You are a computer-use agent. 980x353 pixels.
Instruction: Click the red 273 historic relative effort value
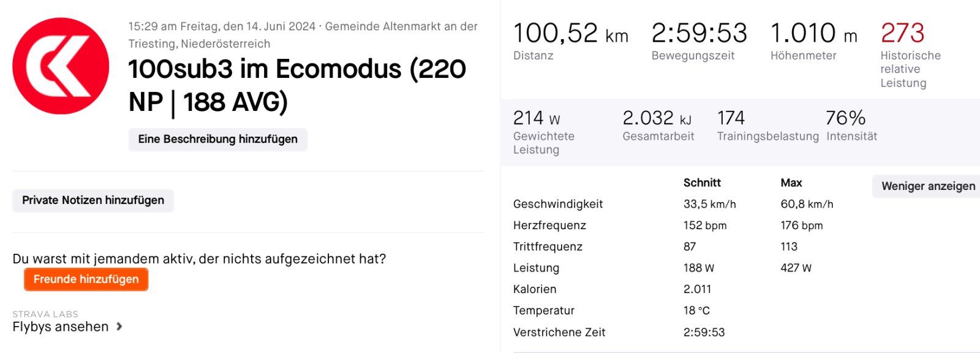point(902,33)
